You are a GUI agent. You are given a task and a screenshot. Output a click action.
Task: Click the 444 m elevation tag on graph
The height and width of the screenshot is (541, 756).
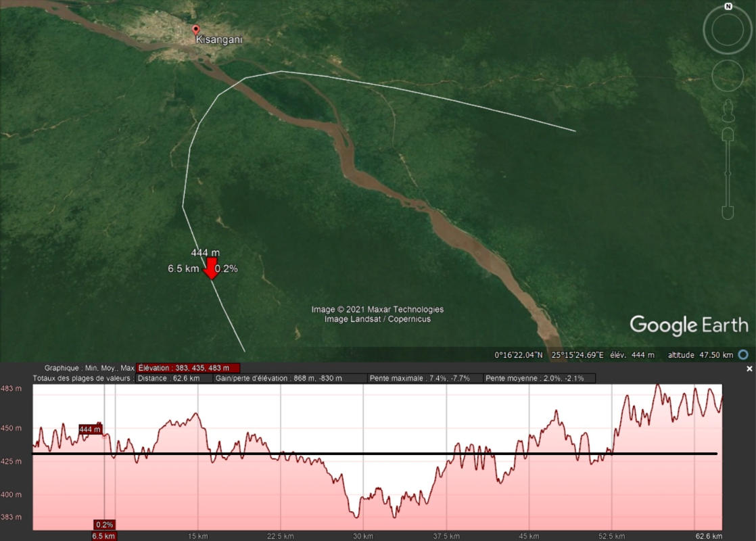(89, 429)
